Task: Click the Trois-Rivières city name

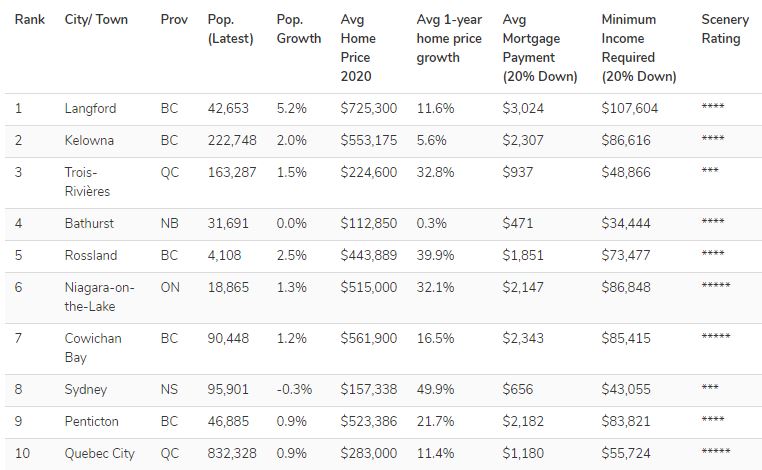Action: click(x=87, y=181)
